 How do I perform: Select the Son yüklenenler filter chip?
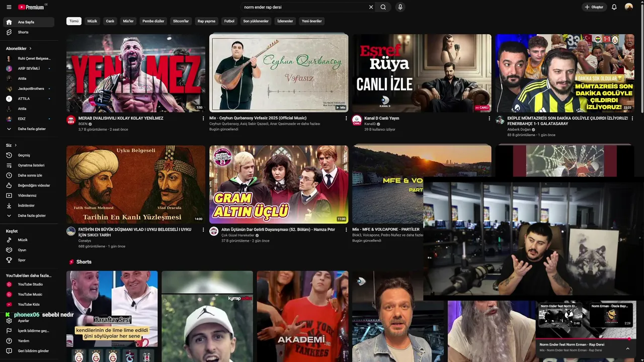point(256,21)
